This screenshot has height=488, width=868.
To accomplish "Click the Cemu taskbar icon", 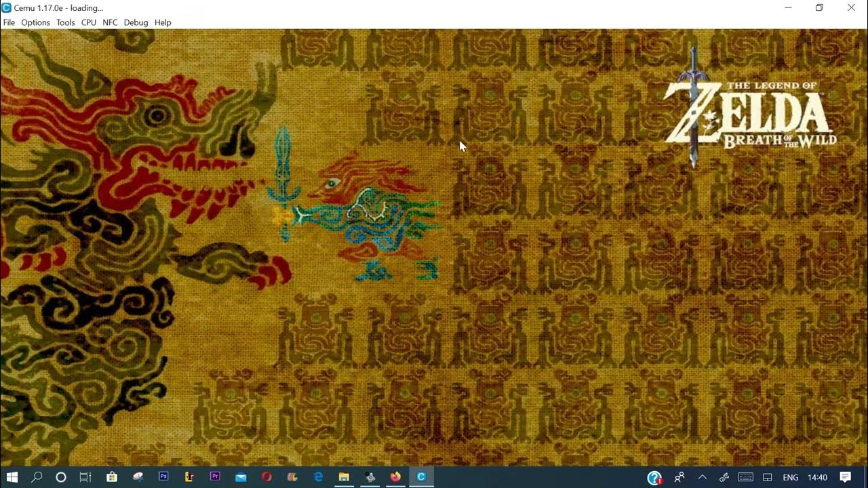I will click(x=421, y=477).
